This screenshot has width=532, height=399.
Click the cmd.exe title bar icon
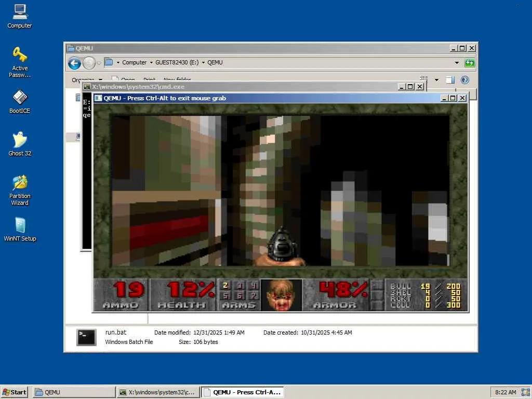click(87, 87)
